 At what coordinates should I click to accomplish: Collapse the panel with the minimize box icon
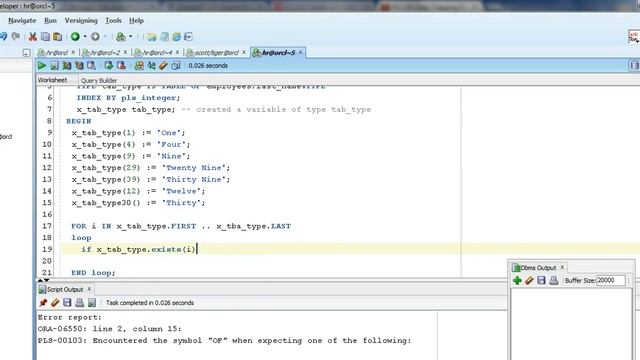point(27,53)
